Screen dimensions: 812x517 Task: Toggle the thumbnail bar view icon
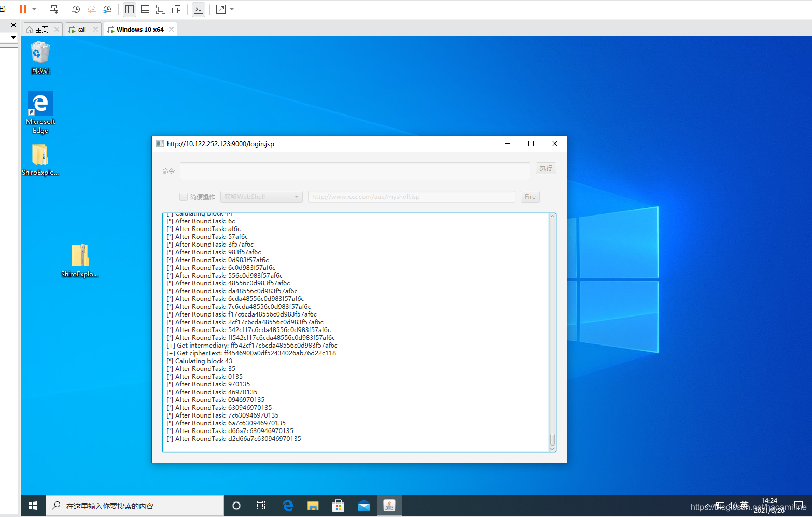pos(145,9)
